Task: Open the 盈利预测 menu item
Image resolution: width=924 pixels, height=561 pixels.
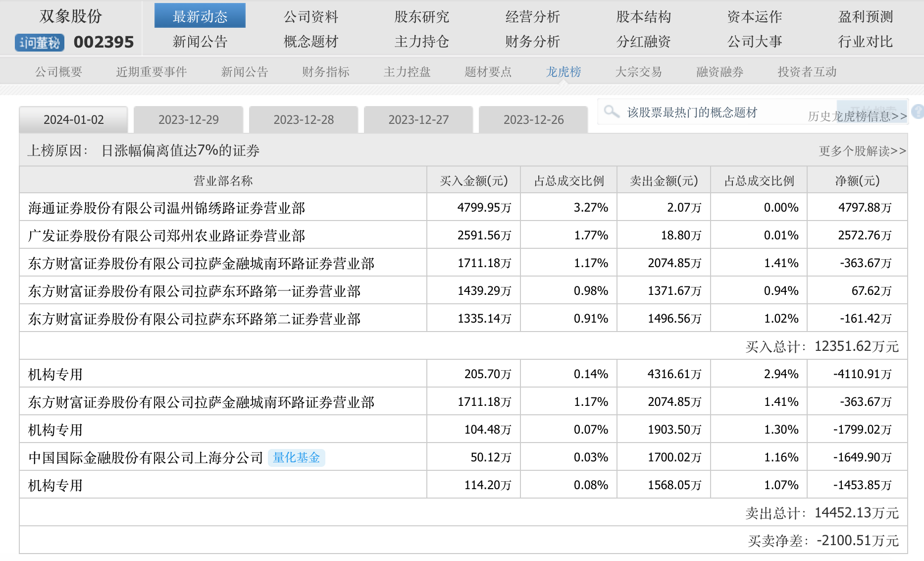Action: coord(865,17)
